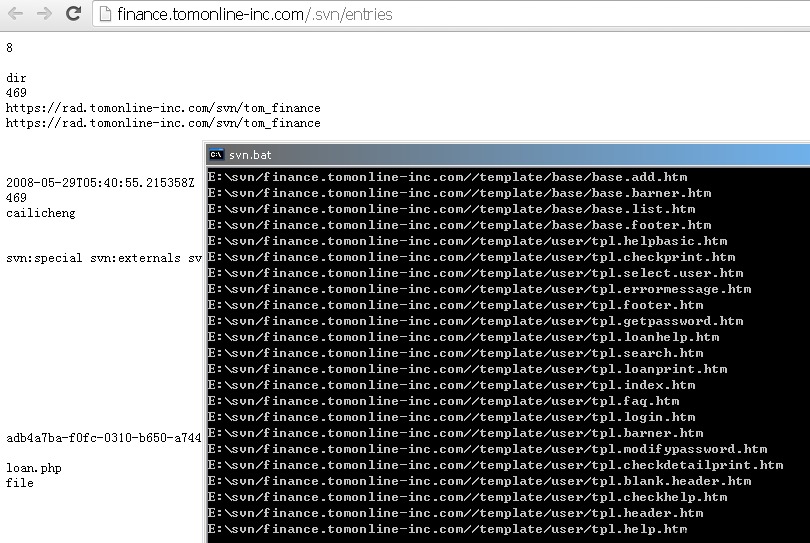810x543 pixels.
Task: Click console line tpl.help.htm
Action: 447,530
